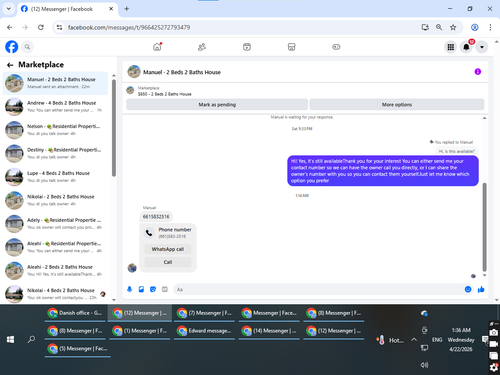Open Chrome profile icon
Image resolution: width=500 pixels, height=375 pixels.
[475, 27]
